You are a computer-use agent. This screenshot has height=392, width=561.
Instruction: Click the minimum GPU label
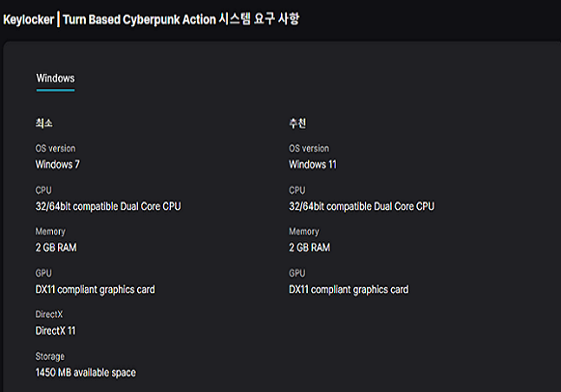pos(43,273)
